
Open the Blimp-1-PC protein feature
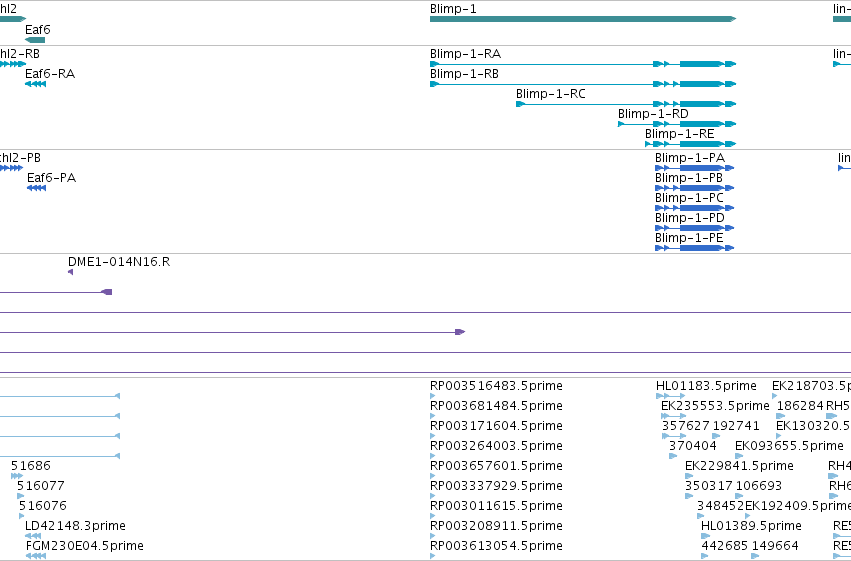coord(695,208)
